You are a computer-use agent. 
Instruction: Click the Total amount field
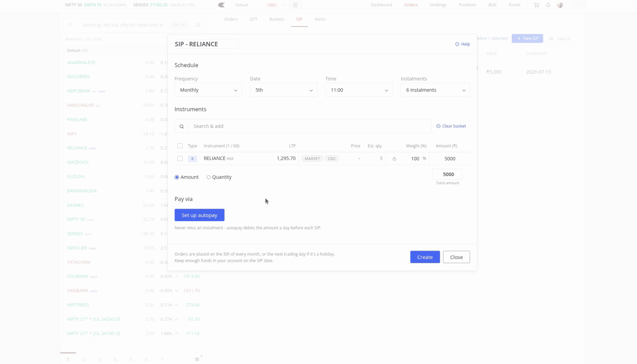(447, 175)
